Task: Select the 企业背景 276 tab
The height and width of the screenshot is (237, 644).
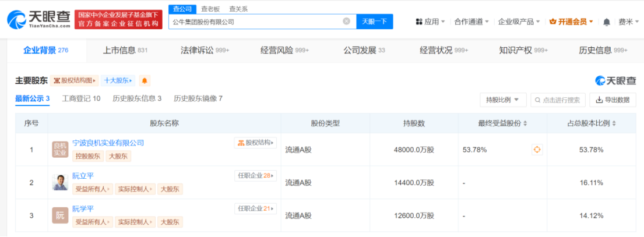Action: coord(45,51)
